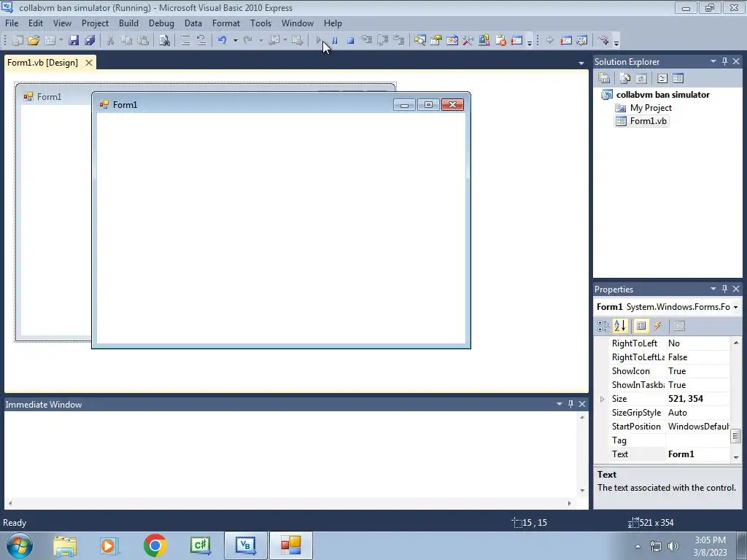Pin the Immediate Window panel
Image resolution: width=747 pixels, height=560 pixels.
click(x=570, y=404)
